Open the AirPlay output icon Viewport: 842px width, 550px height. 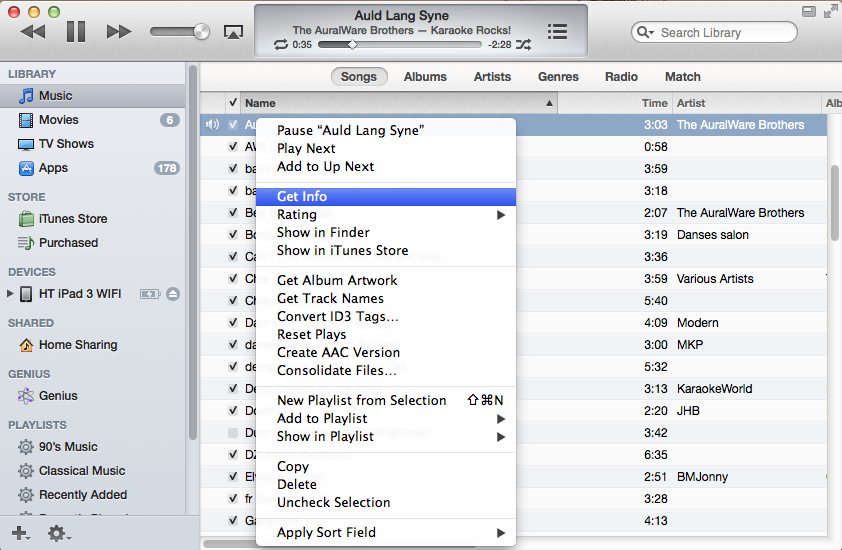click(233, 32)
